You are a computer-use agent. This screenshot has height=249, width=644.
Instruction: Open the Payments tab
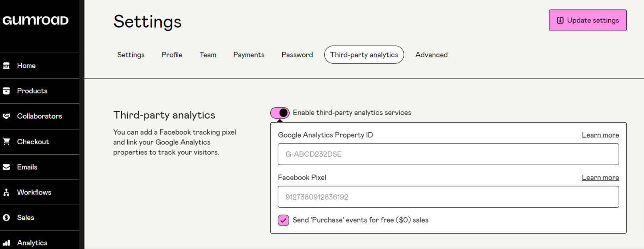click(249, 55)
